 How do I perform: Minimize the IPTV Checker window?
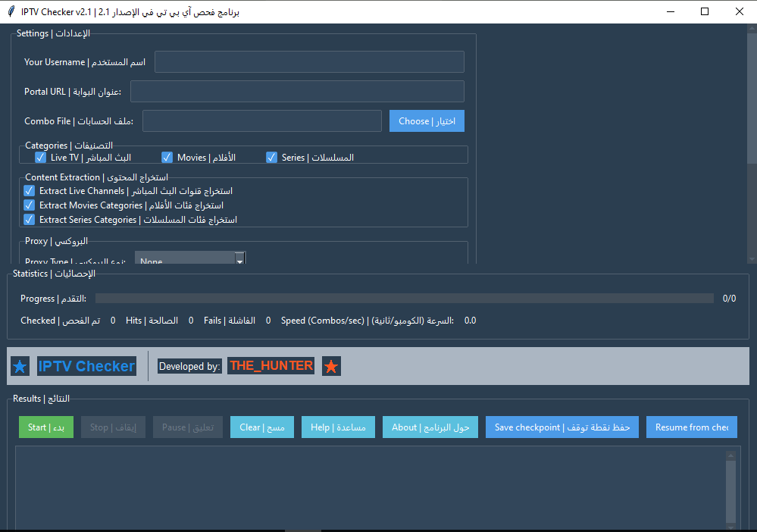(671, 11)
